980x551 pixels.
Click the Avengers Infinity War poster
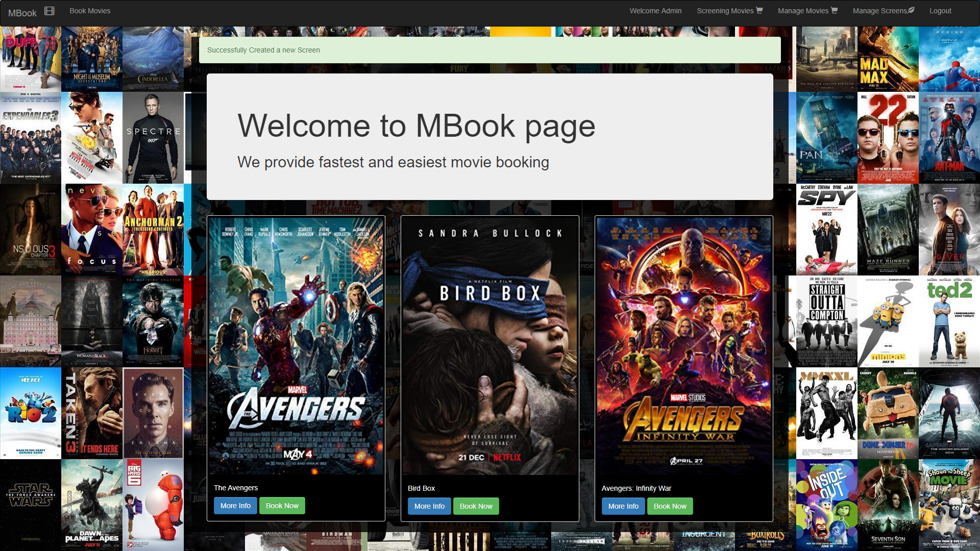pyautogui.click(x=684, y=346)
